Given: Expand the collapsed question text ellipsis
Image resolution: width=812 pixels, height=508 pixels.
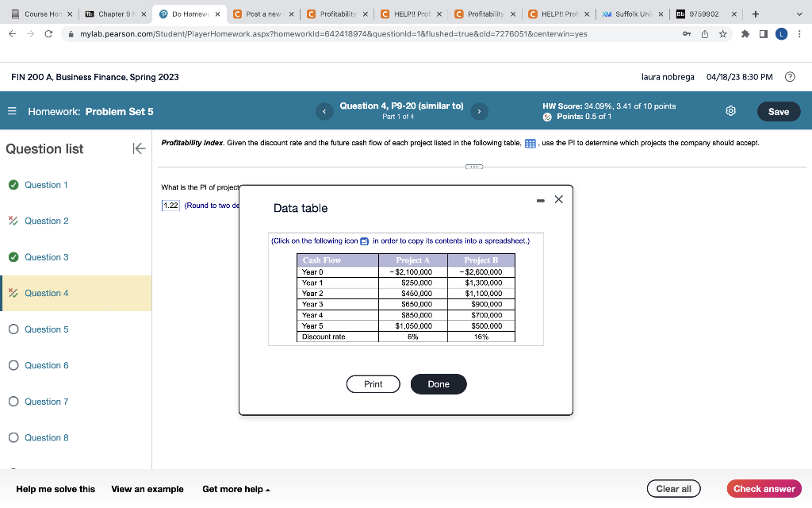Looking at the screenshot, I should pyautogui.click(x=474, y=167).
